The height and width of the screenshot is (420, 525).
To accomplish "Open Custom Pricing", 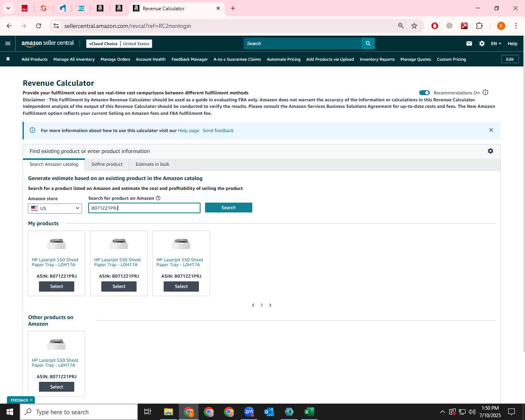I will click(451, 59).
